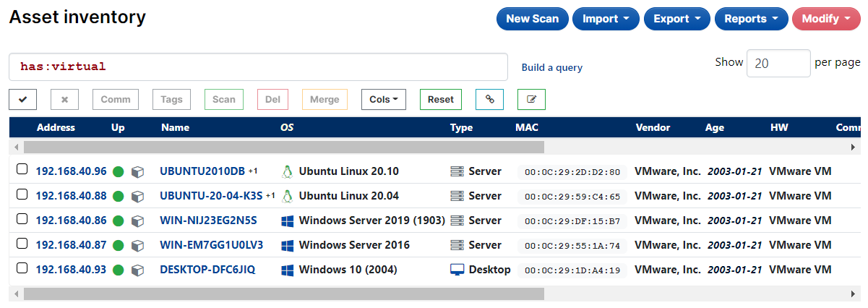This screenshot has height=308, width=868.
Task: Click the Linux penguin icon for Ubuntu 20.10
Action: 287,172
